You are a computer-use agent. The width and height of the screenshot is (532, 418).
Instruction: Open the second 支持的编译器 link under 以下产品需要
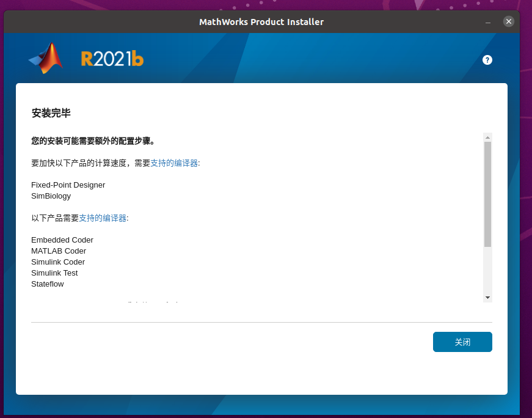[103, 218]
